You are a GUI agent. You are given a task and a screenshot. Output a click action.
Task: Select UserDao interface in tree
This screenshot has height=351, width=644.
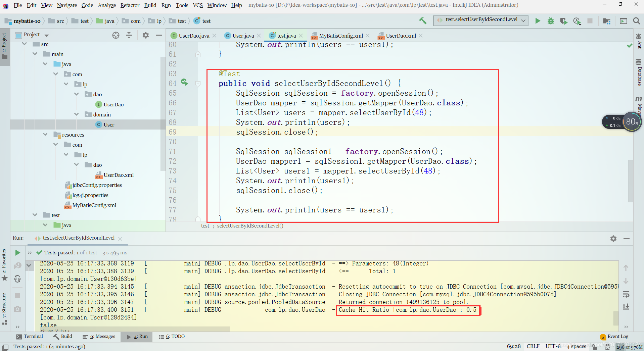109,104
